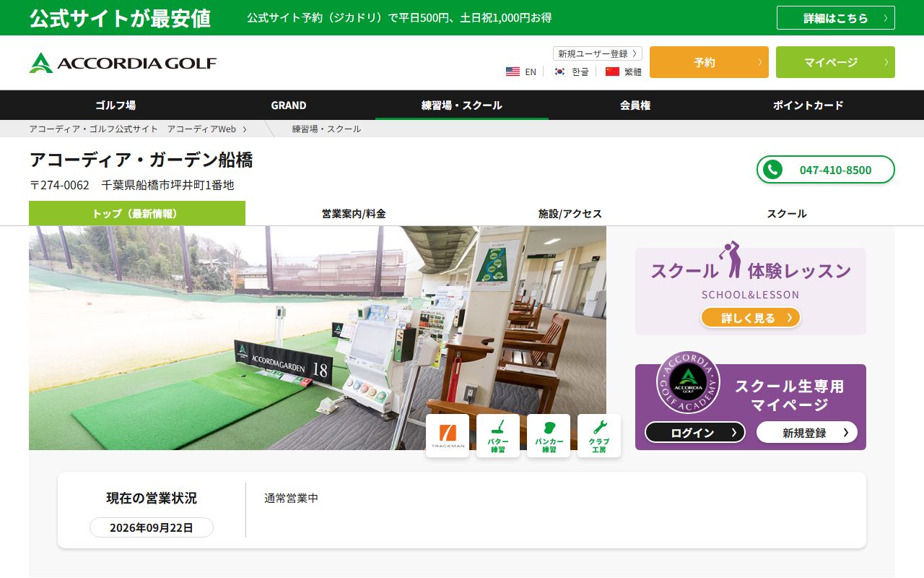Call phone number 047-410-8500 button

tap(826, 170)
